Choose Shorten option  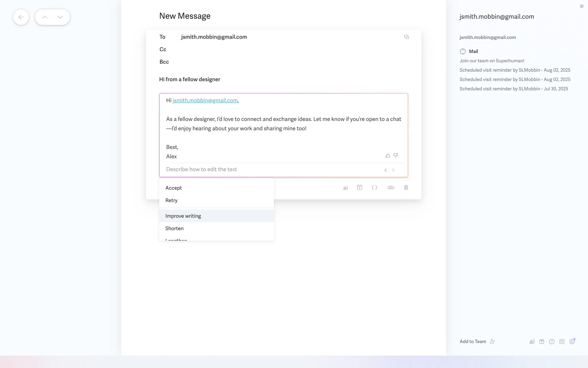[175, 228]
